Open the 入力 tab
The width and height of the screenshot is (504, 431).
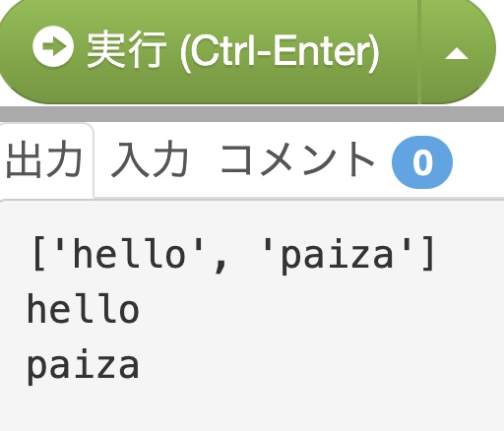150,159
